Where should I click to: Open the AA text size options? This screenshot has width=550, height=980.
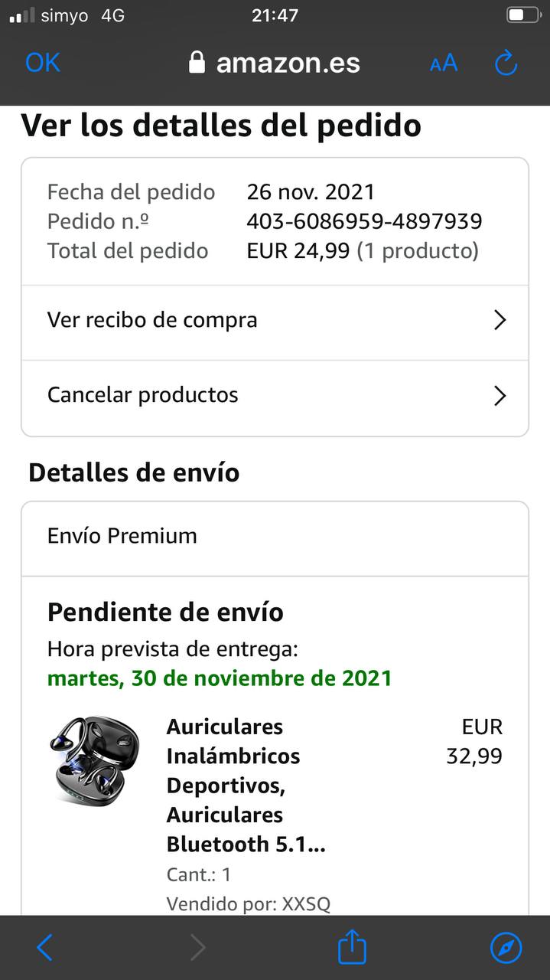[444, 63]
